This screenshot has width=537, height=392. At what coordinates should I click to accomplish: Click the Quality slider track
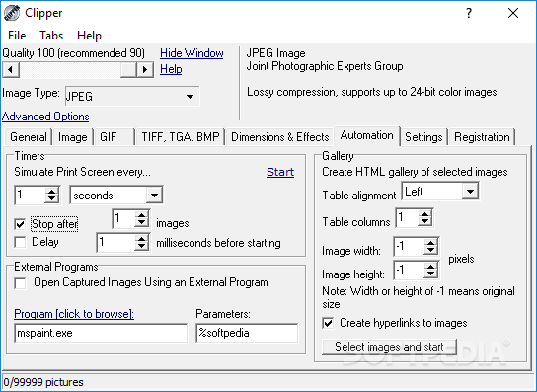pyautogui.click(x=70, y=70)
